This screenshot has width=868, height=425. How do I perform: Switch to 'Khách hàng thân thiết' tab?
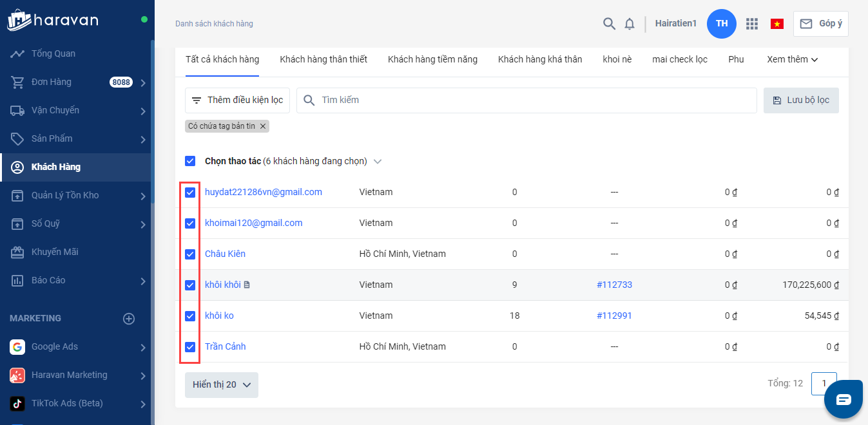click(x=323, y=59)
